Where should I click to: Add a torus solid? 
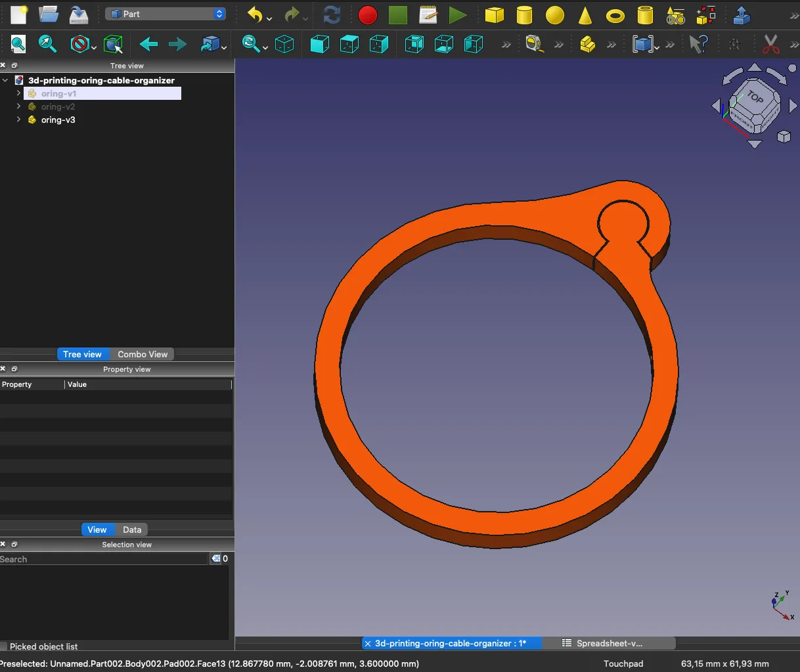click(615, 15)
